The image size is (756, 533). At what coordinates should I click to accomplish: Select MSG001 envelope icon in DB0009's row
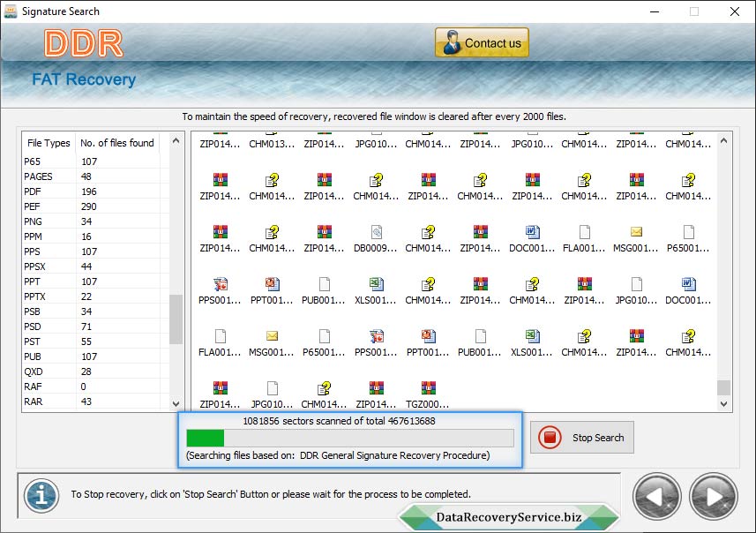coord(636,232)
